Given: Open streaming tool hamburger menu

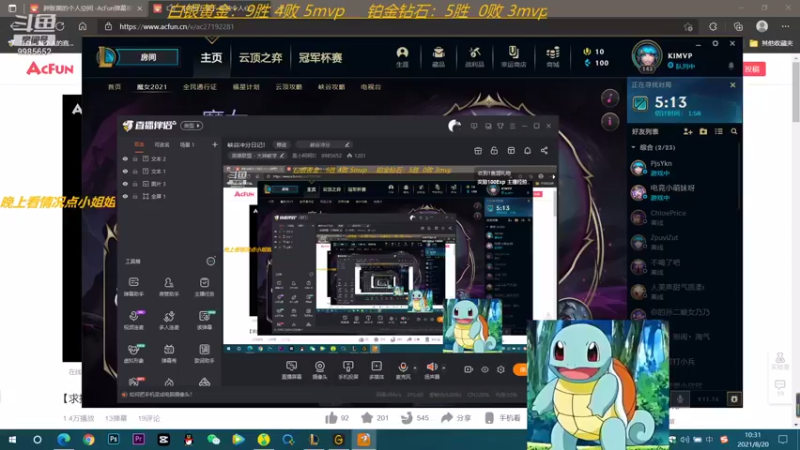Looking at the screenshot, I should [513, 126].
